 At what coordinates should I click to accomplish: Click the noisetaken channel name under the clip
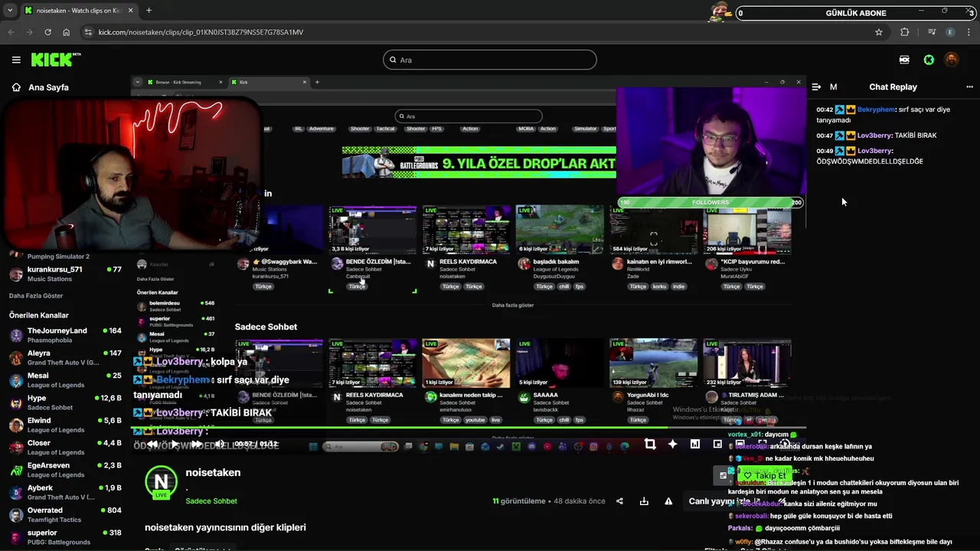(213, 472)
